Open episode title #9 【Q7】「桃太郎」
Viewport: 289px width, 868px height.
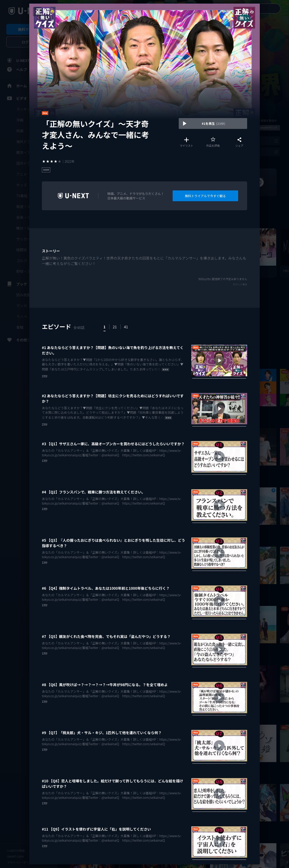(102, 733)
